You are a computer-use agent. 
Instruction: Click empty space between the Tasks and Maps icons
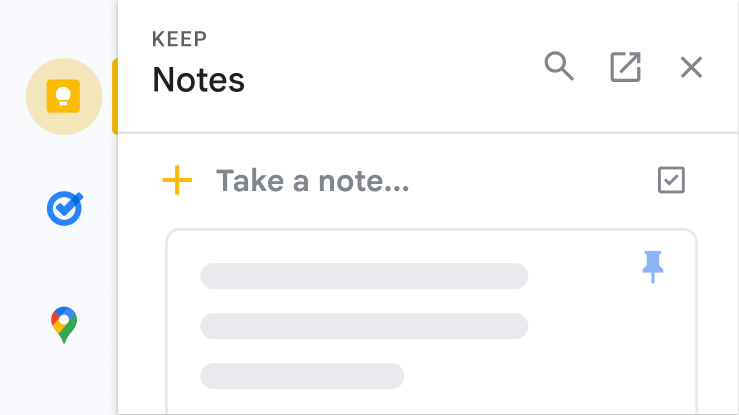[64, 266]
